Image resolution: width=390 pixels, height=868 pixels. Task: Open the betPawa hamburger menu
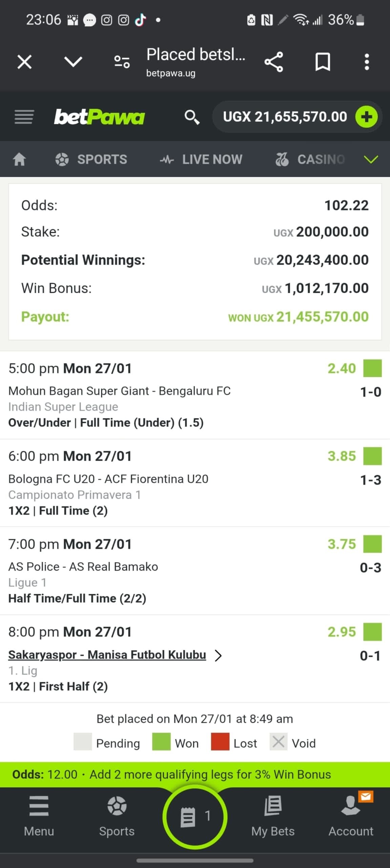[24, 117]
